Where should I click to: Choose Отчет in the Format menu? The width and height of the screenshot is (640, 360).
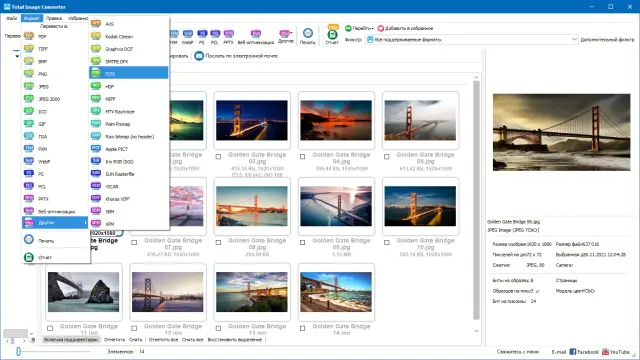(55, 258)
